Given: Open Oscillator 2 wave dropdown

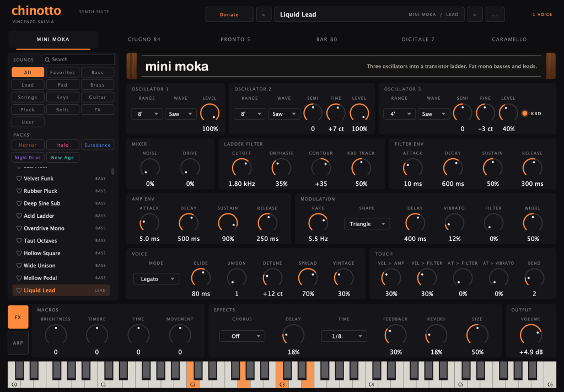Looking at the screenshot, I should 284,114.
